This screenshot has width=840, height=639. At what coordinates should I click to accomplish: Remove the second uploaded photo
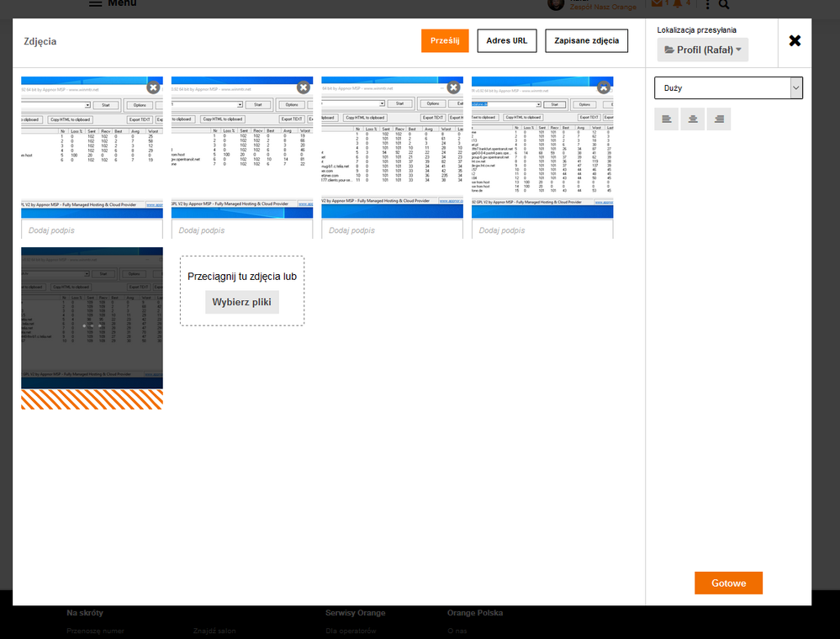304,87
